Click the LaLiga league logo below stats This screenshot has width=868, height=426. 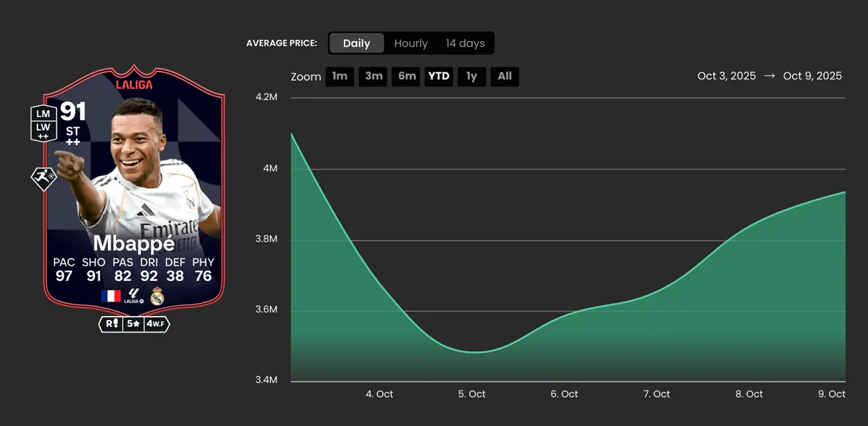[x=134, y=296]
